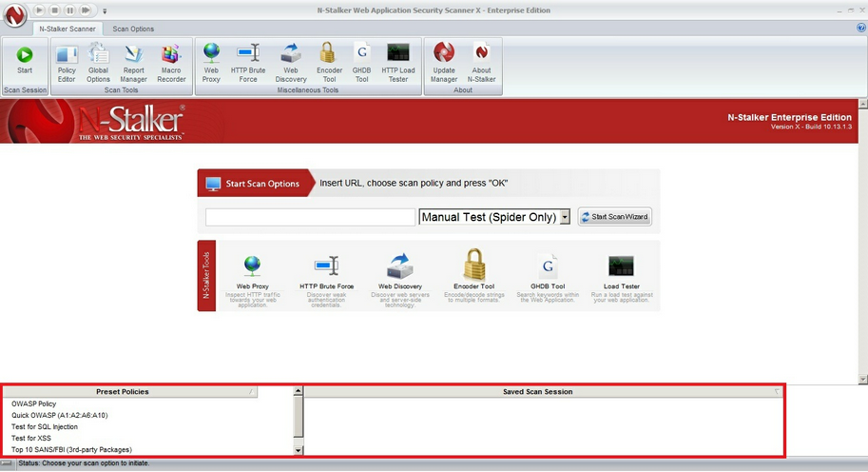Click the Saved Scan Session column header
Screen dimensions: 868x472
click(x=544, y=392)
